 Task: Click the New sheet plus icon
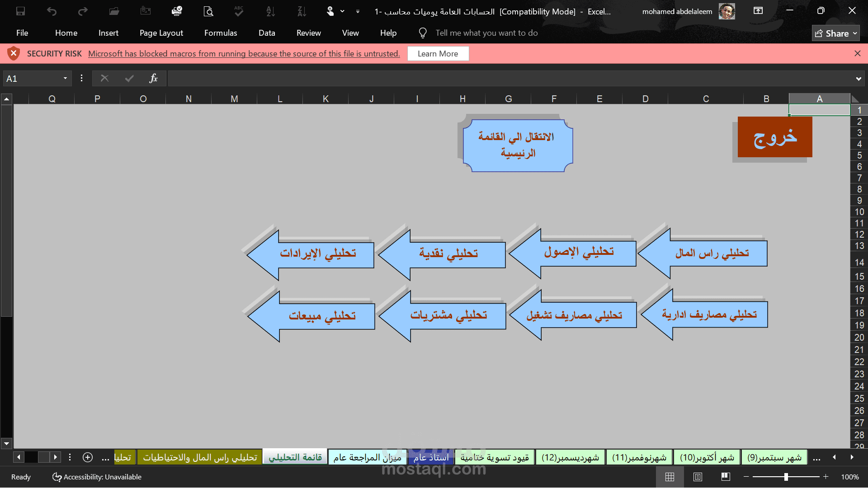88,457
